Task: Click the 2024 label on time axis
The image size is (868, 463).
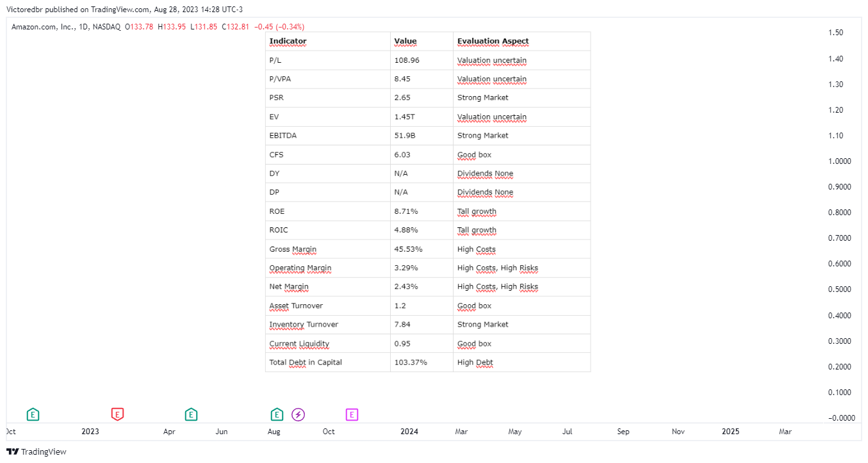Action: tap(409, 432)
